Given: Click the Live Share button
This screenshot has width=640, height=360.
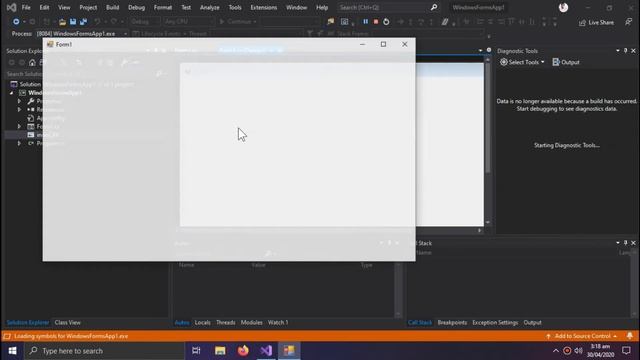Looking at the screenshot, I should pyautogui.click(x=596, y=22).
